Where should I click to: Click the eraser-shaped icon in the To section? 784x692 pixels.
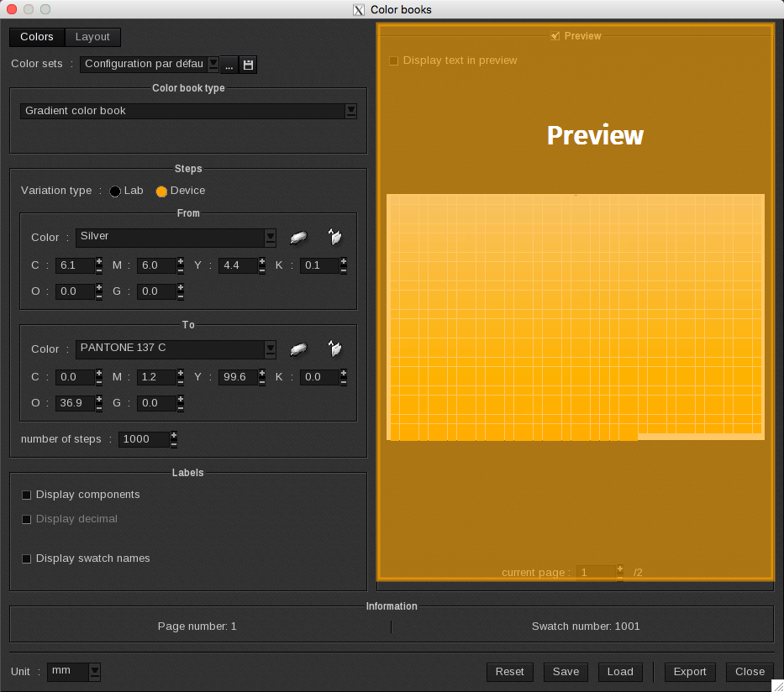tap(298, 349)
